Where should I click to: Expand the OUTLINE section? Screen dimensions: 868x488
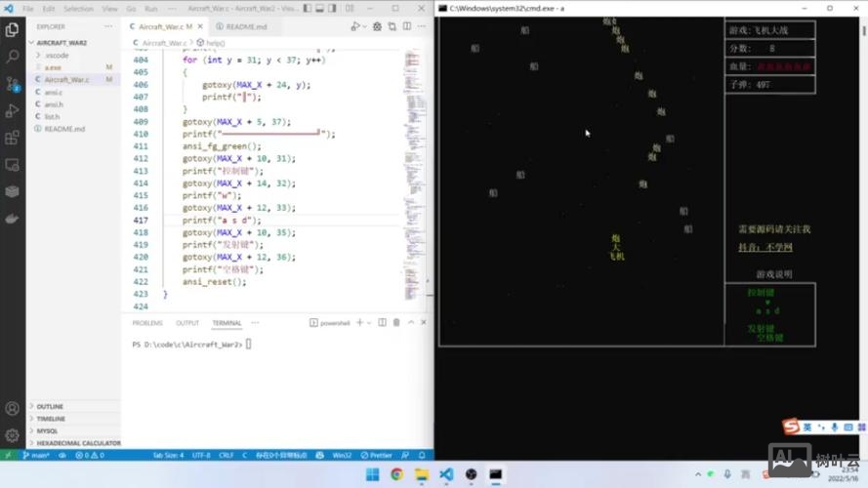coord(50,406)
